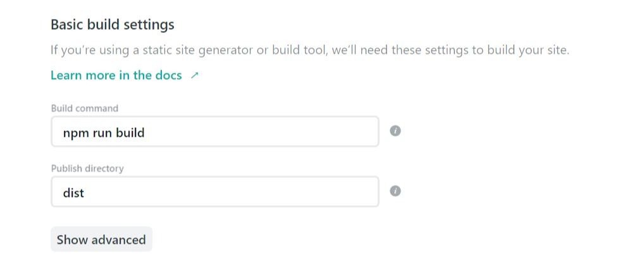Click the word 'build' in the command field
The width and height of the screenshot is (644, 266).
pos(130,132)
